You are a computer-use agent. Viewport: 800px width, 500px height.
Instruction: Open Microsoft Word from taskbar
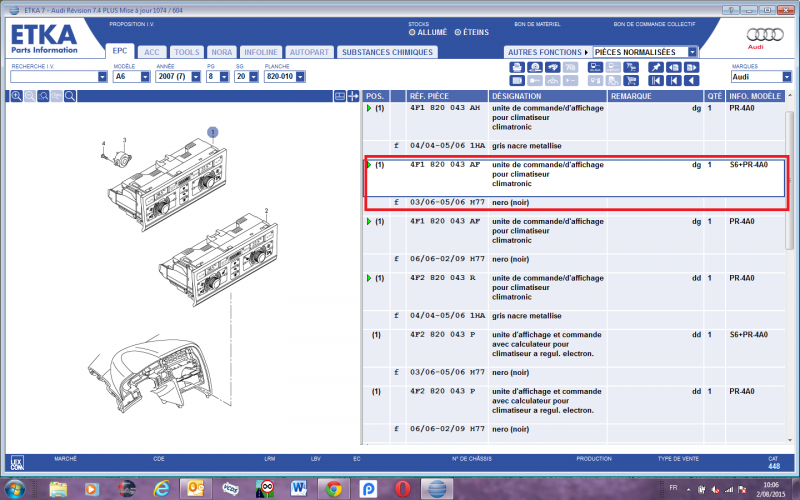[x=299, y=489]
